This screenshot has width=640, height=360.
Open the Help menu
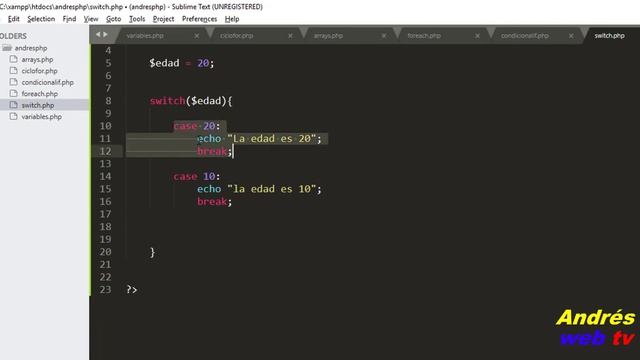232,19
